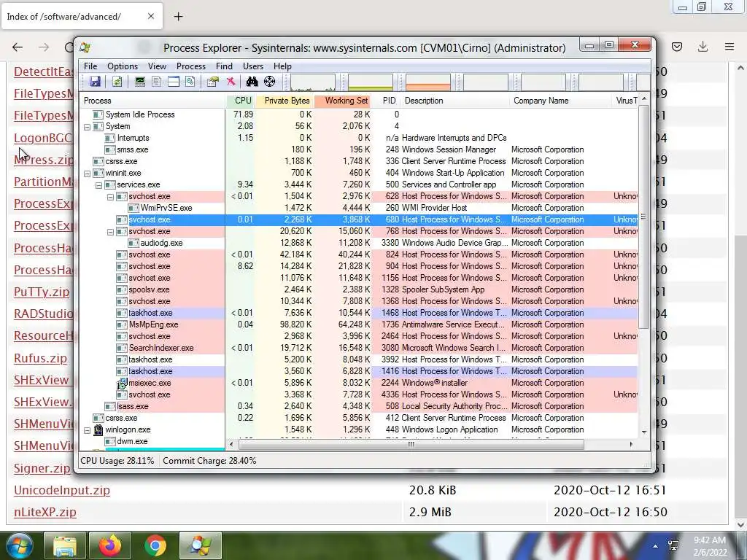
Task: Select the smss.exe process row
Action: [x=360, y=150]
